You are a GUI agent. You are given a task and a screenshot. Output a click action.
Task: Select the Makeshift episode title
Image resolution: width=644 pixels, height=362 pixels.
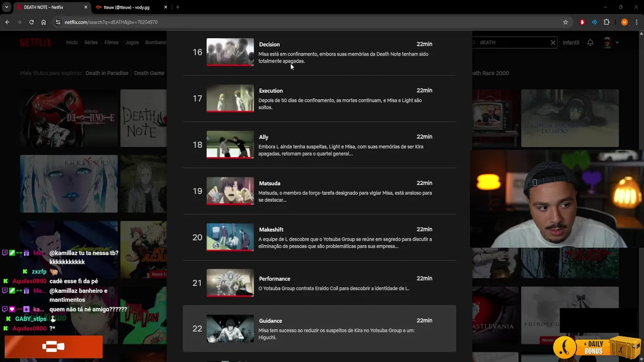tap(271, 229)
